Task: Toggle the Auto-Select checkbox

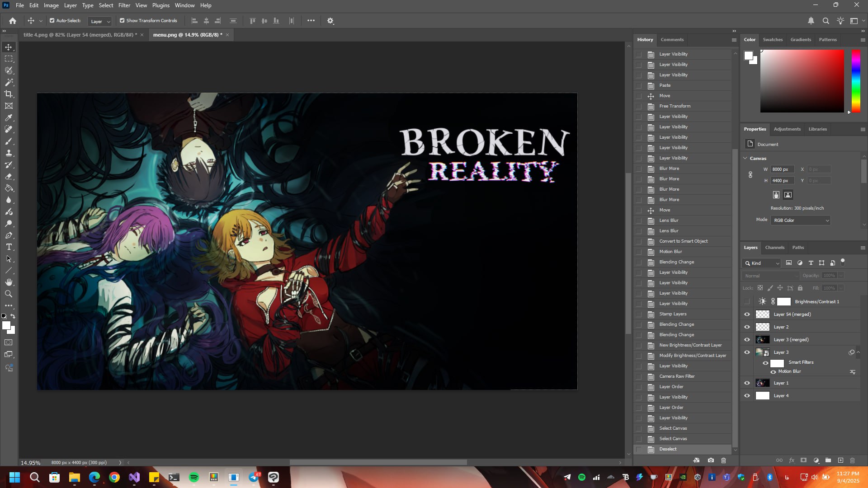Action: coord(52,21)
